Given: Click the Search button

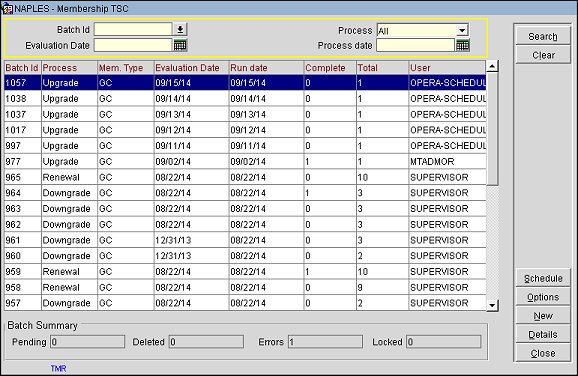Looking at the screenshot, I should coord(543,36).
